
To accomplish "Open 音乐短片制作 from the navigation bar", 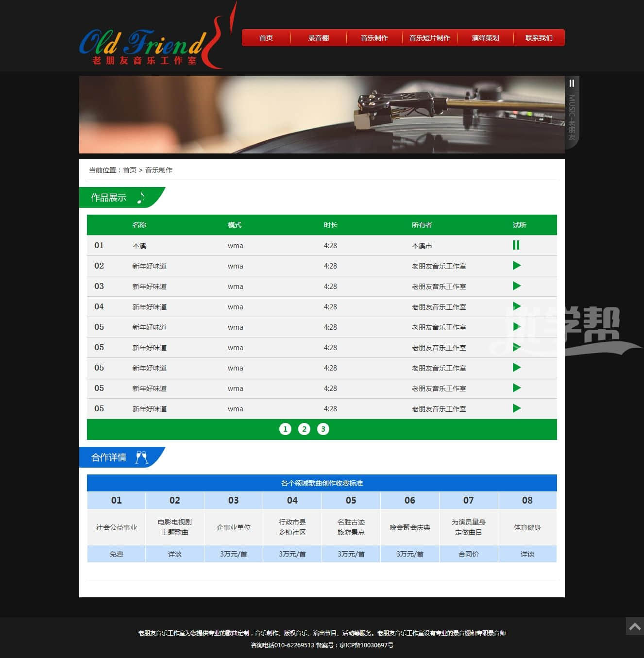I will tap(430, 38).
